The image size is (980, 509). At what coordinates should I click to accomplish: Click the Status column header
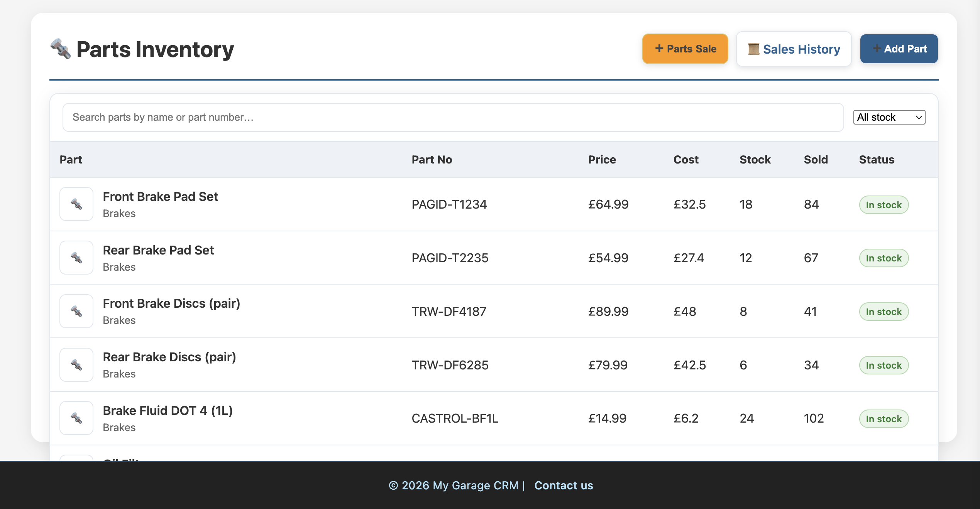tap(877, 160)
